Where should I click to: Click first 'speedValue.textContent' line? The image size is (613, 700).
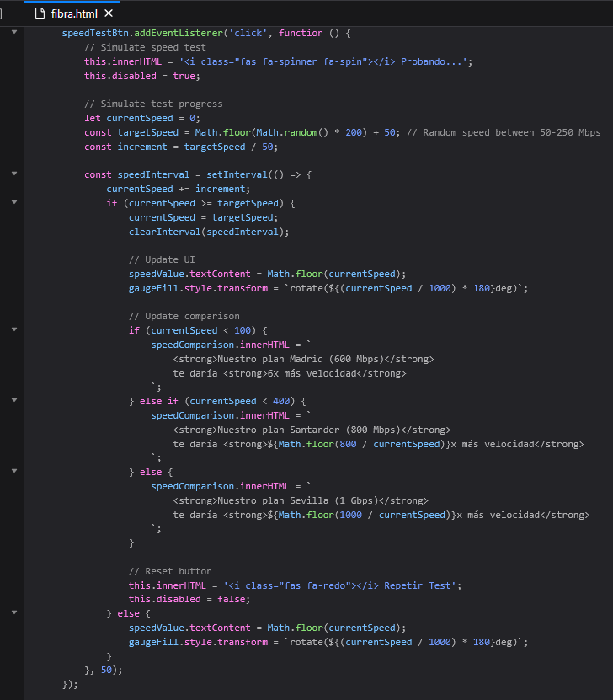pos(268,274)
